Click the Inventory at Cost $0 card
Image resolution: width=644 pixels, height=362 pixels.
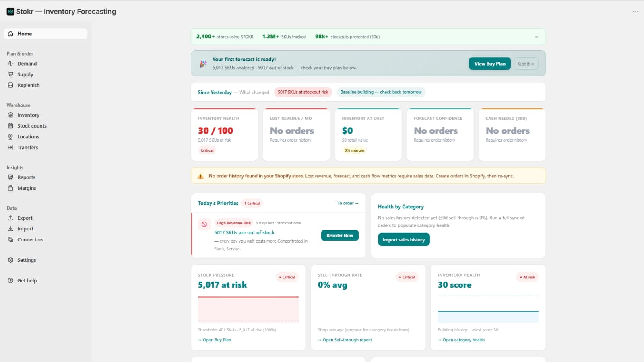tap(368, 135)
